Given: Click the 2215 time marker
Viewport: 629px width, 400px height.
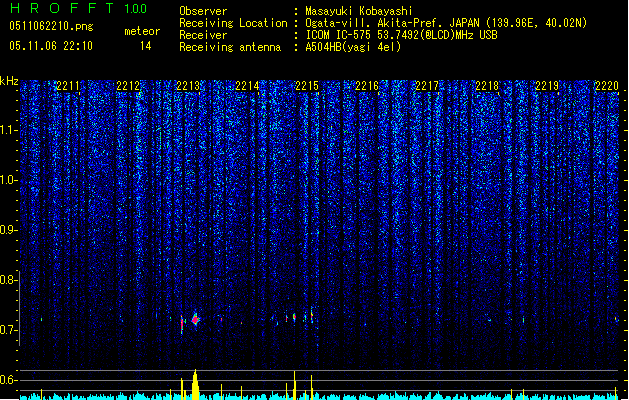Looking at the screenshot, I should coord(307,86).
